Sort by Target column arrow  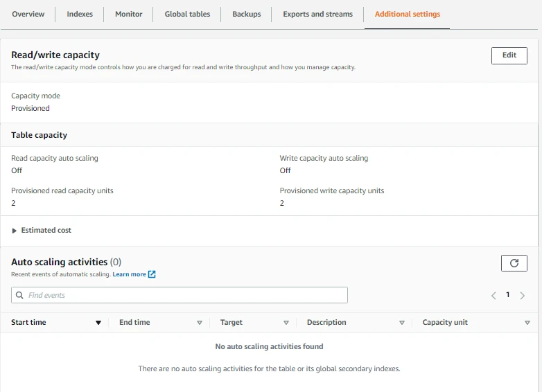(286, 323)
